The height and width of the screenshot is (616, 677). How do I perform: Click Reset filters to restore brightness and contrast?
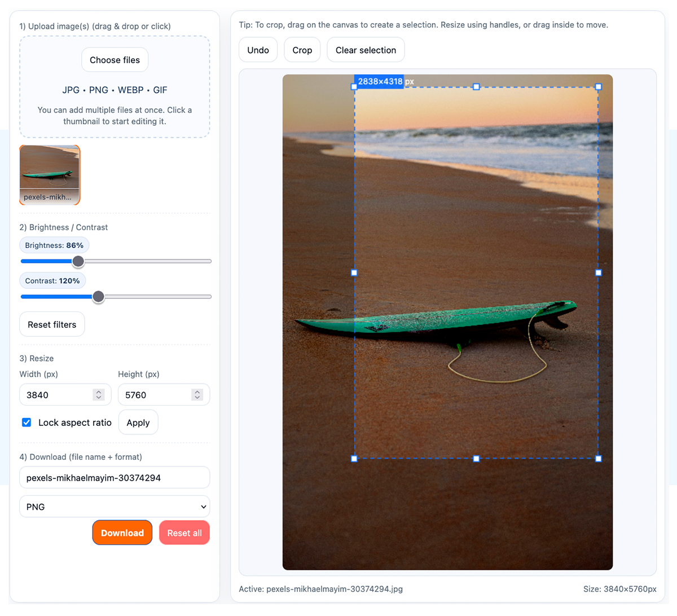coord(52,324)
